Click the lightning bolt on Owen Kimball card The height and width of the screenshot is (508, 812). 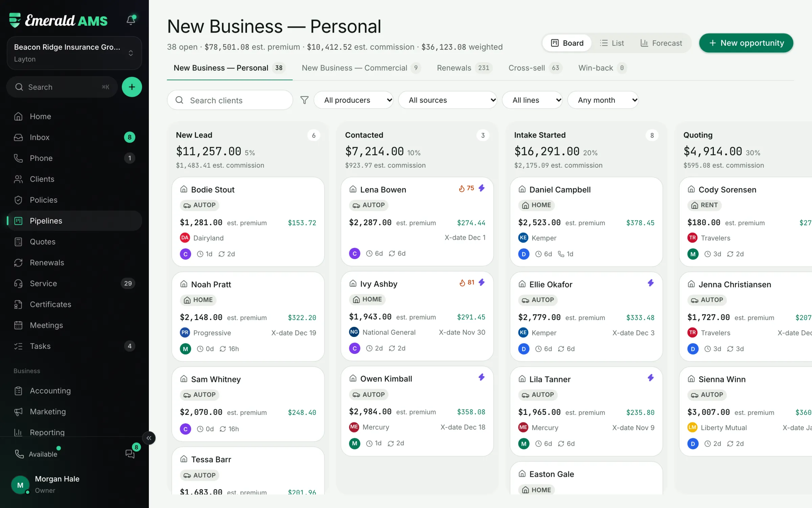481,377
